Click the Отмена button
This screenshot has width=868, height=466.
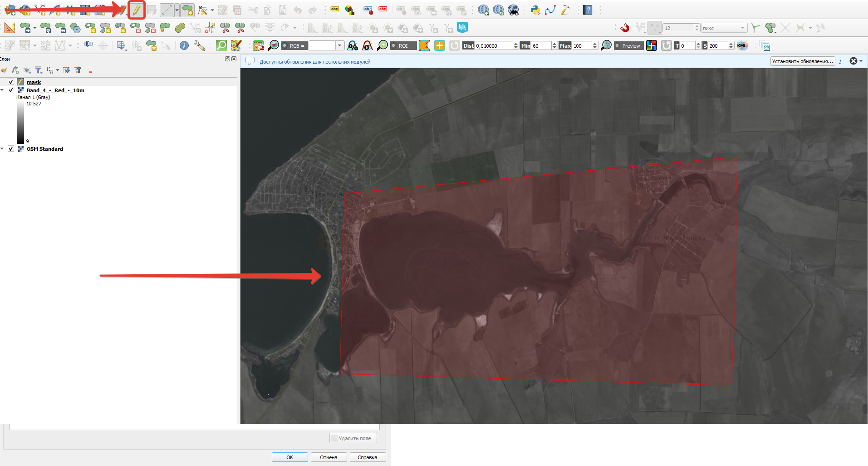pyautogui.click(x=329, y=457)
